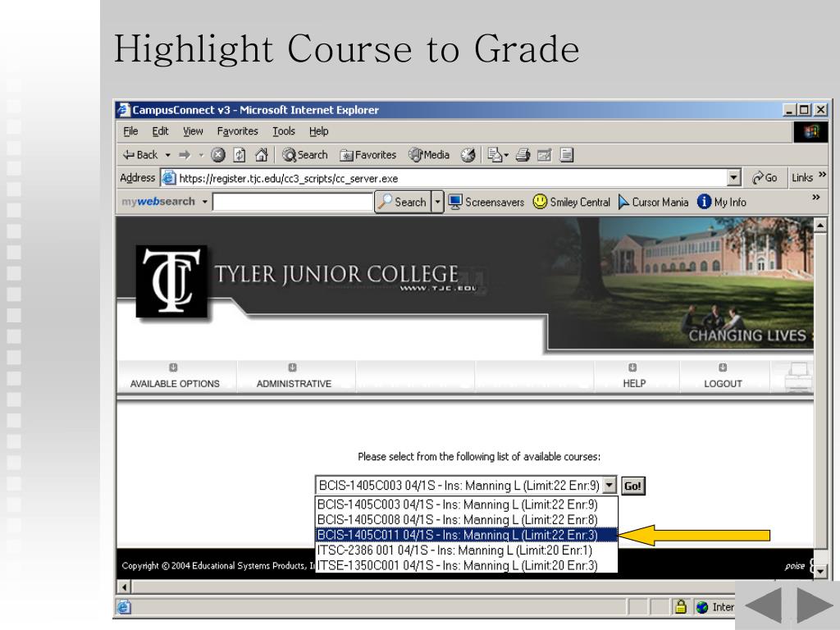Open AVAILABLE OPTIONS navigation tab
The width and height of the screenshot is (840, 630).
coord(176,377)
